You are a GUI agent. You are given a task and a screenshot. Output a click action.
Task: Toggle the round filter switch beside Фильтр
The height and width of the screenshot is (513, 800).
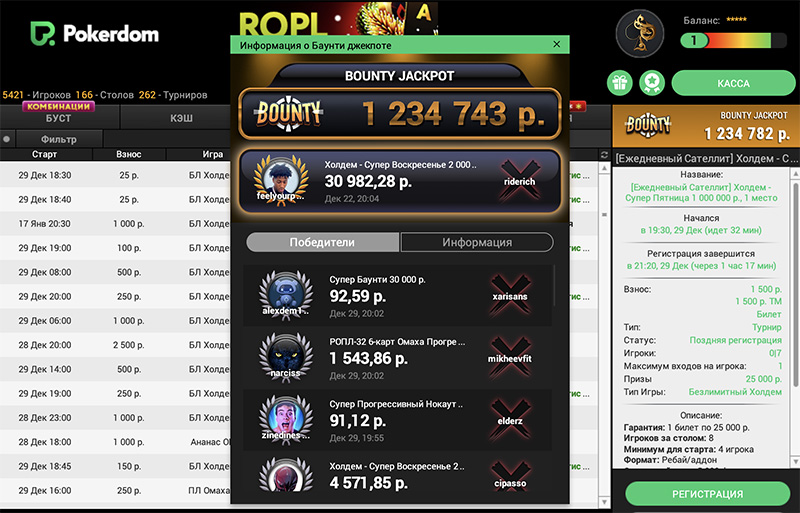pos(7,139)
